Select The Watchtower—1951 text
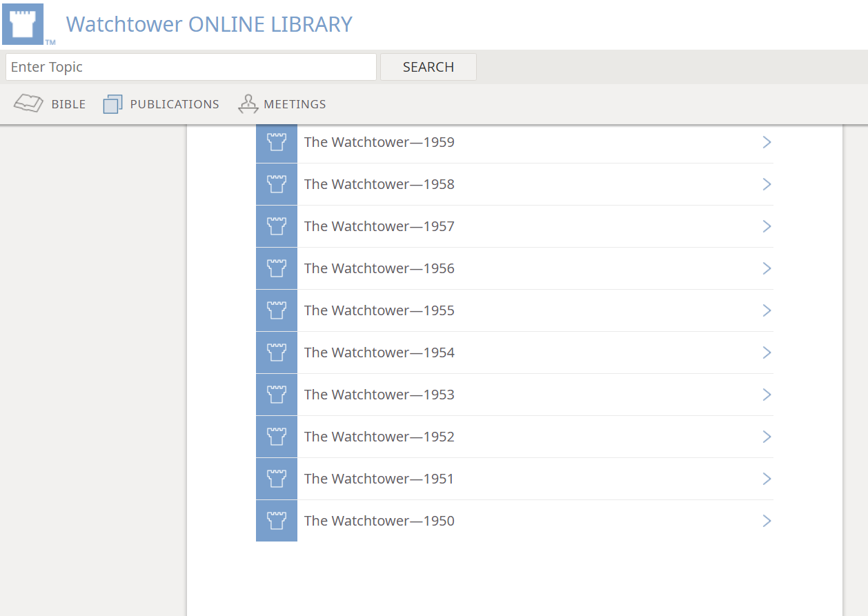The height and width of the screenshot is (616, 868). click(x=379, y=479)
